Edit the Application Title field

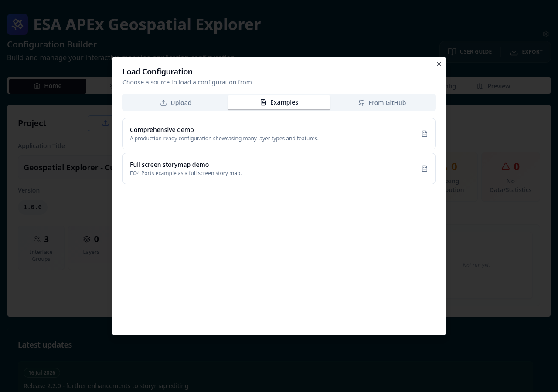point(65,168)
